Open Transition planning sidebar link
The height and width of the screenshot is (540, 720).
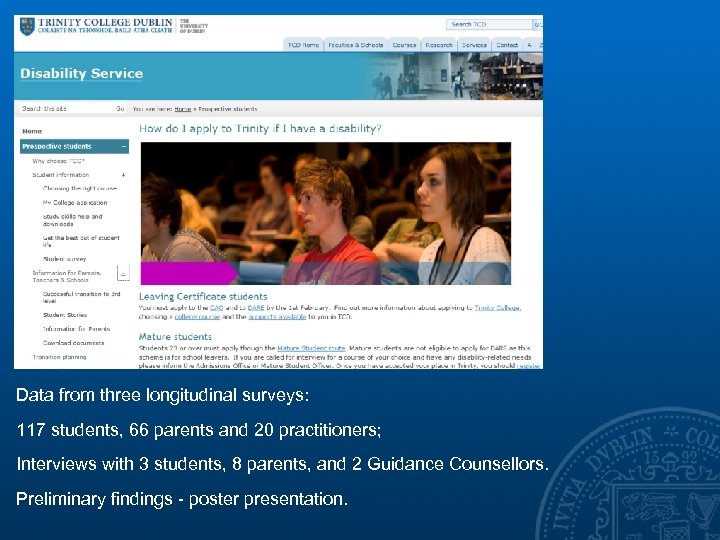coord(59,357)
